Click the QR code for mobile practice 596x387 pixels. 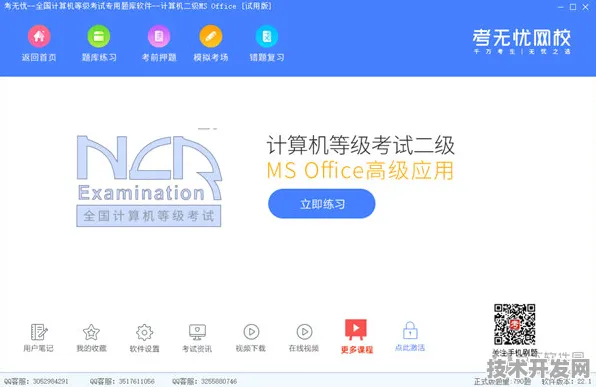(x=515, y=324)
